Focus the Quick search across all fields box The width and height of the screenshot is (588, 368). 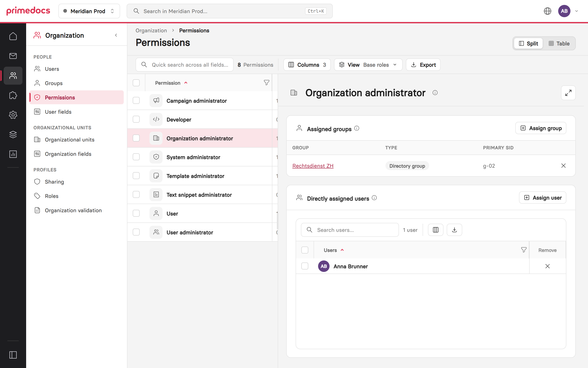[x=184, y=65]
